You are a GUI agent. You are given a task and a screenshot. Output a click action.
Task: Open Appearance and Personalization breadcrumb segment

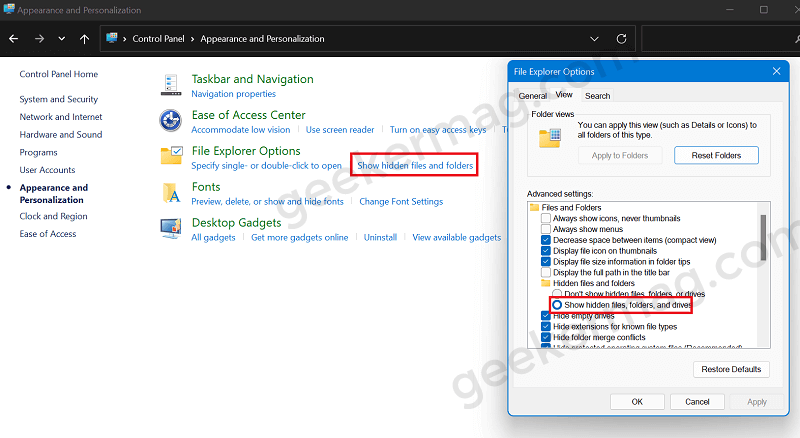tap(262, 39)
